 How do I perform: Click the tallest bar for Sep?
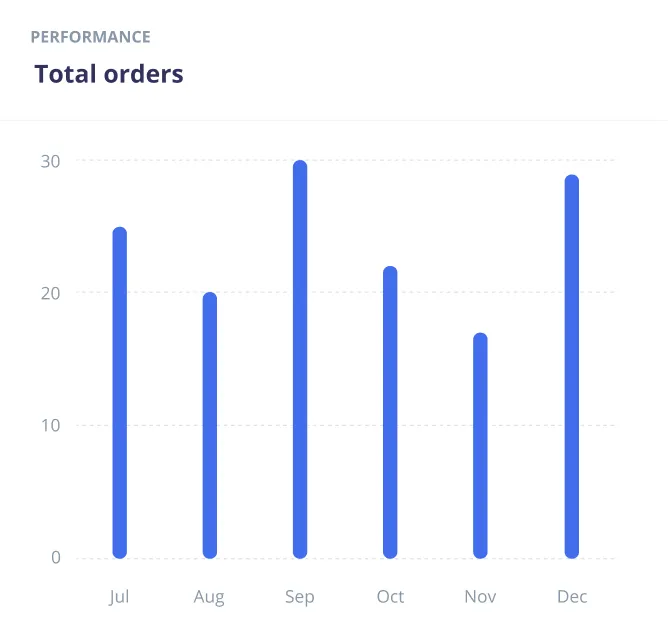tap(300, 359)
